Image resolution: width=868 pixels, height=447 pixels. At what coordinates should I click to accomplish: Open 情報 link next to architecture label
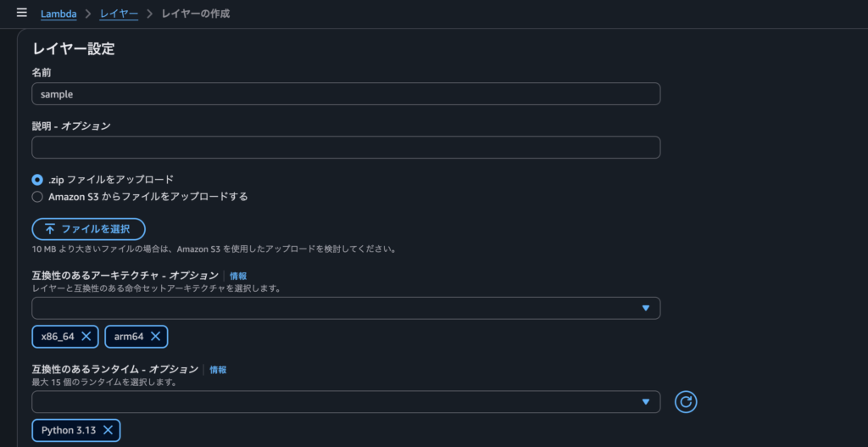tap(238, 276)
